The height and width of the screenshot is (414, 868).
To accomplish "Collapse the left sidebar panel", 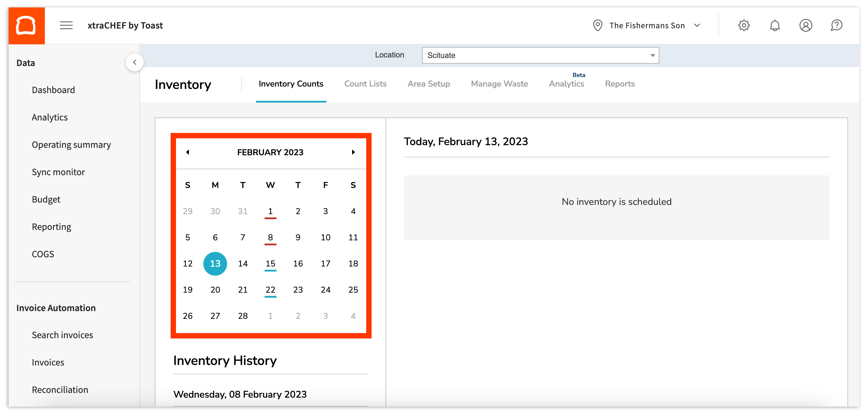I will [134, 62].
